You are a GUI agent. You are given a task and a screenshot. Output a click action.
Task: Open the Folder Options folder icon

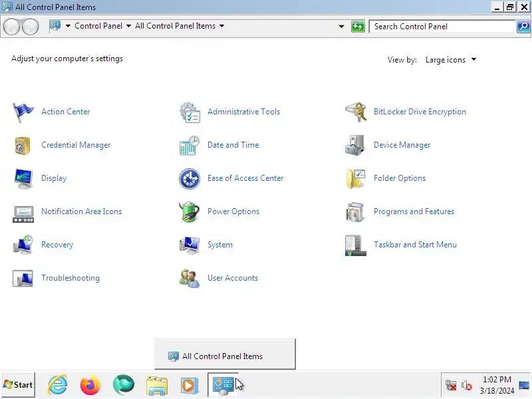pyautogui.click(x=356, y=178)
